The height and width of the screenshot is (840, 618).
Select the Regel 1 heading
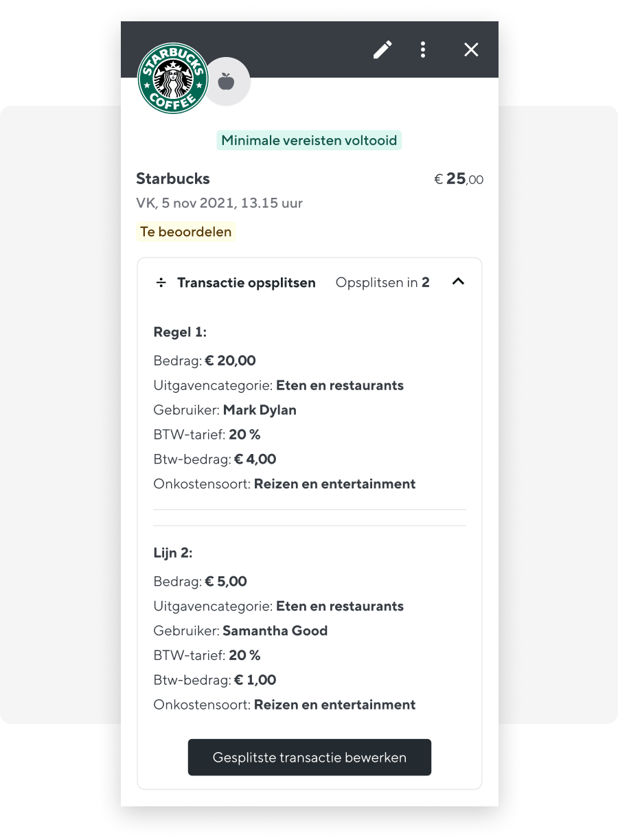coord(180,332)
